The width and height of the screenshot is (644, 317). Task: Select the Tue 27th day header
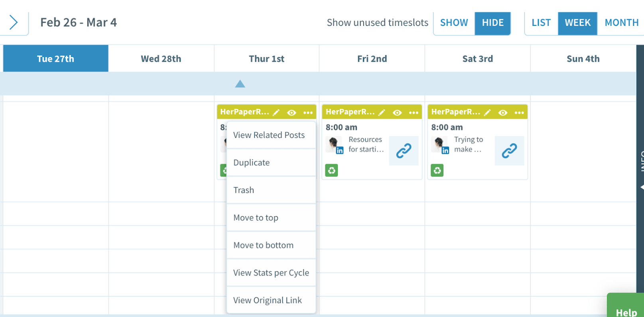pyautogui.click(x=56, y=59)
